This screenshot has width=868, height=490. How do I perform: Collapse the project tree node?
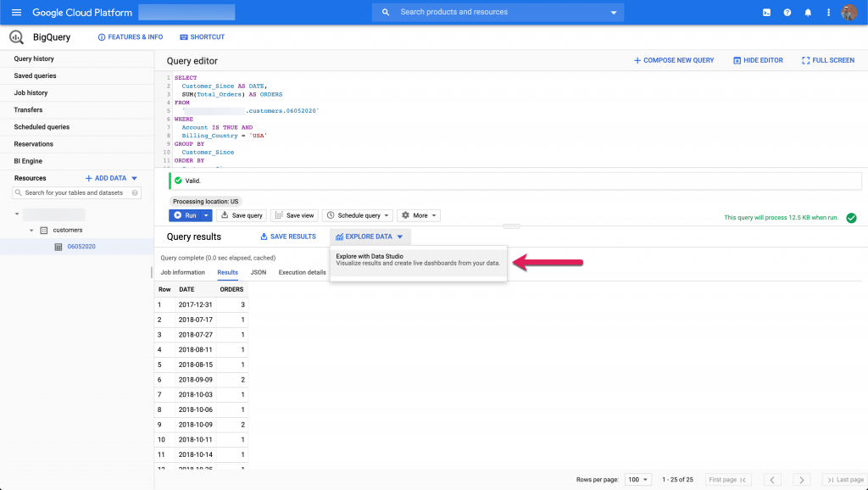click(x=17, y=214)
